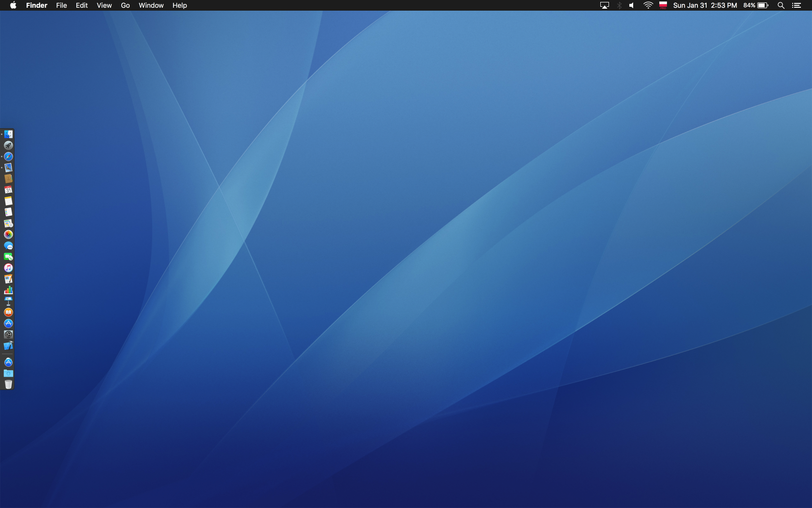The height and width of the screenshot is (508, 812).
Task: Click the Bluetooth status icon
Action: tap(619, 5)
